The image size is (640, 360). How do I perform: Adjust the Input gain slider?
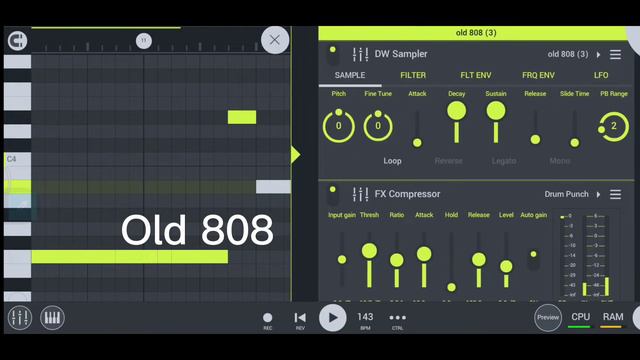(342, 259)
